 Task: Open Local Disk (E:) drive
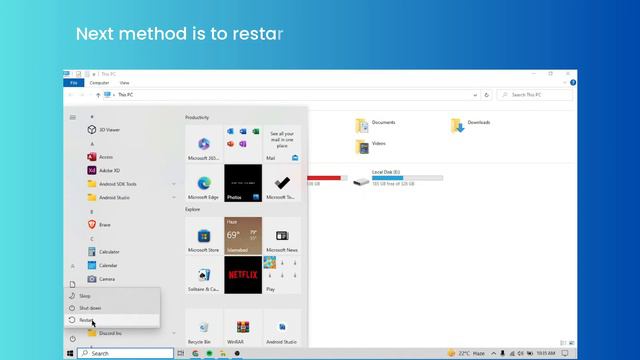pyautogui.click(x=398, y=178)
